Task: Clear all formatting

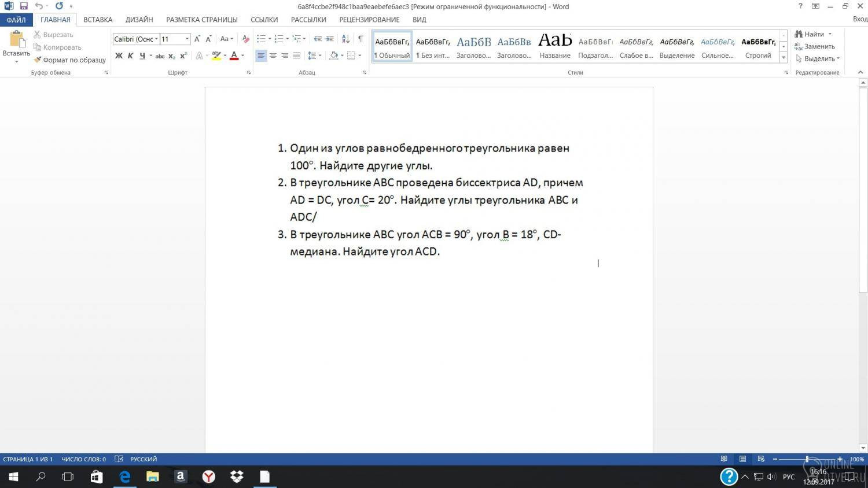Action: (245, 39)
